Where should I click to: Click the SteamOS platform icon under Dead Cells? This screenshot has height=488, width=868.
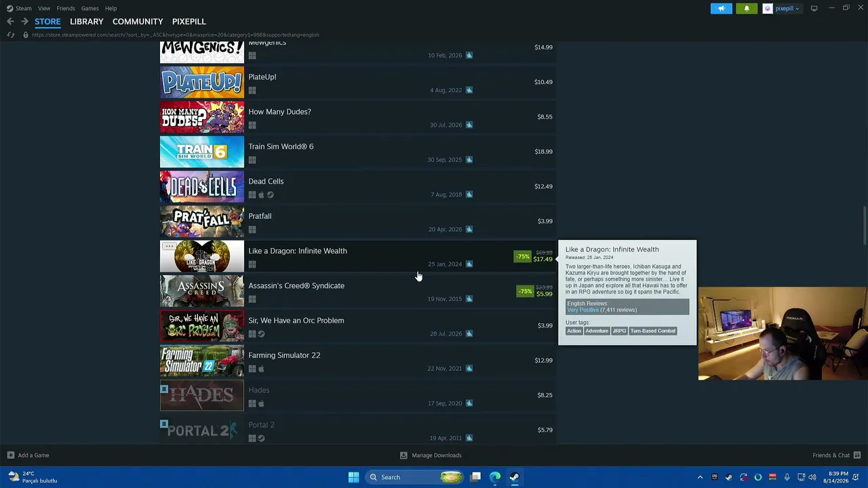click(x=270, y=195)
